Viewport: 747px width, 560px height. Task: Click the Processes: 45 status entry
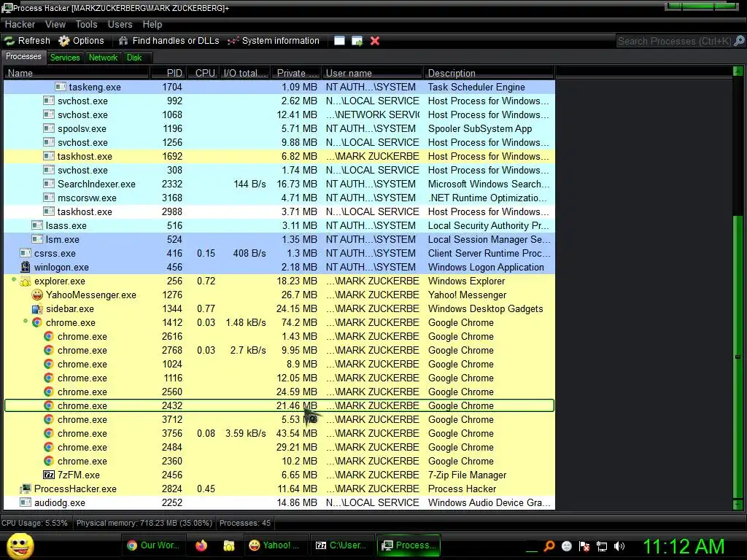pos(245,523)
